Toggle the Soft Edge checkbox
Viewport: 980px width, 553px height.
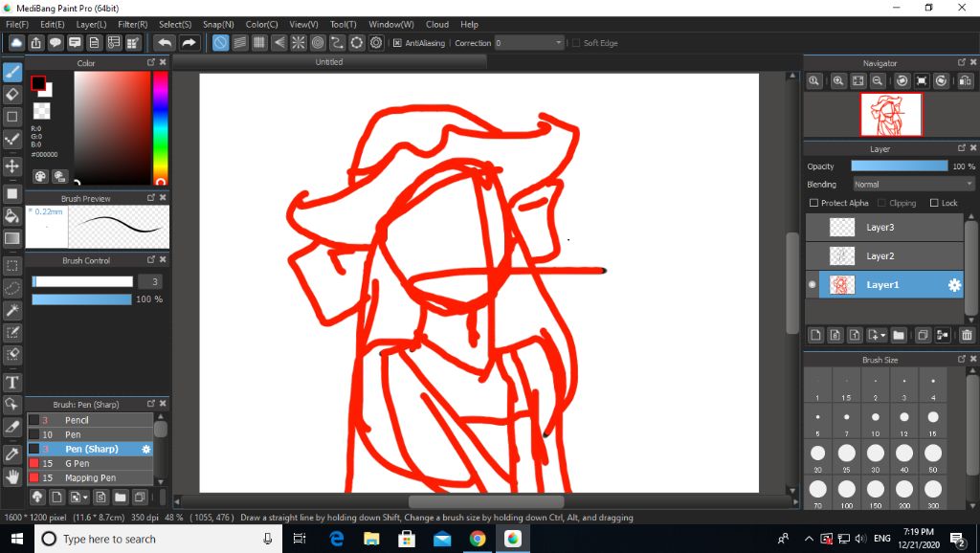coord(575,43)
